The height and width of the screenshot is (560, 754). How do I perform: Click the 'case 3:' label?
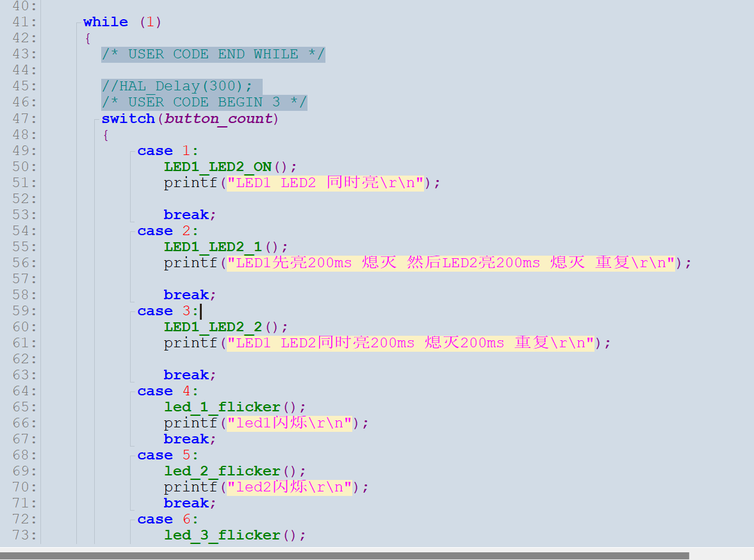coord(168,311)
